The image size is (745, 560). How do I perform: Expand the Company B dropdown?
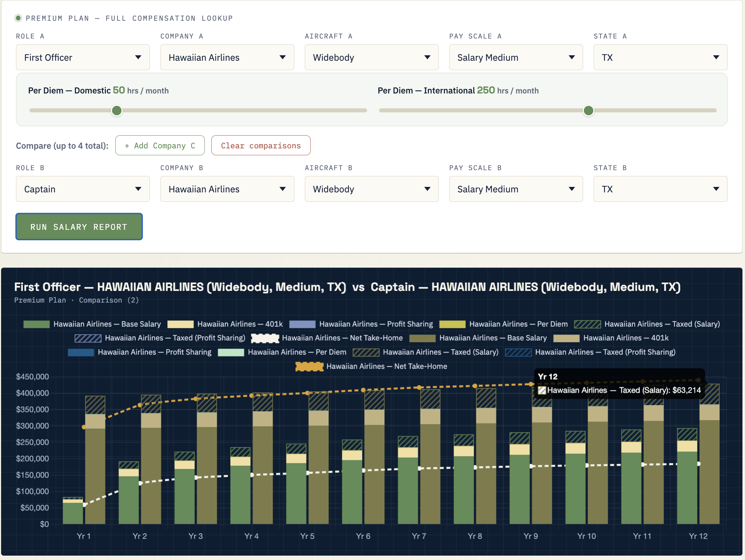pyautogui.click(x=227, y=189)
